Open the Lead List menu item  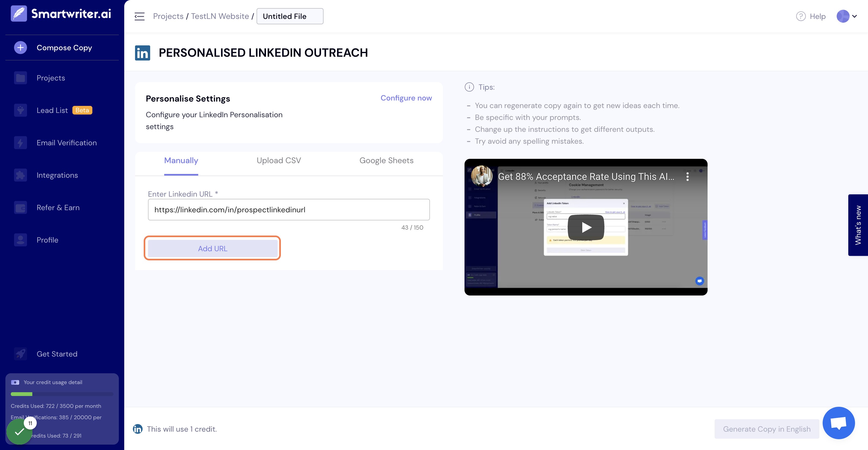52,110
